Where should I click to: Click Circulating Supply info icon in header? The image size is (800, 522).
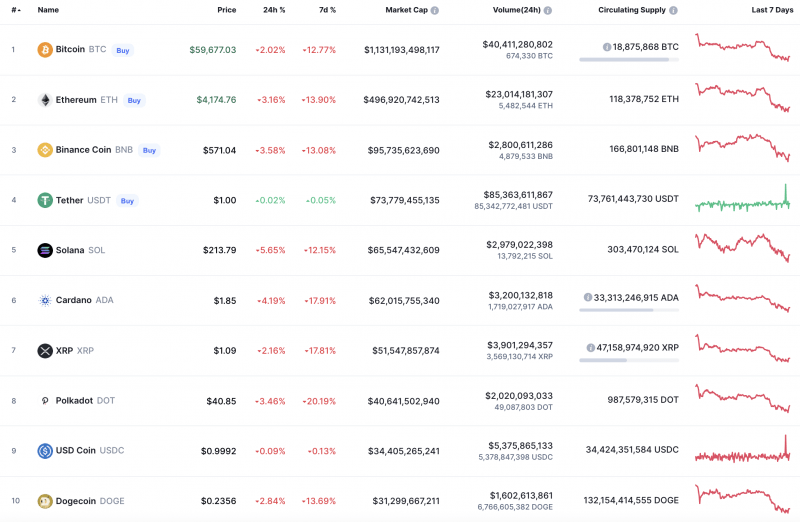pyautogui.click(x=674, y=10)
